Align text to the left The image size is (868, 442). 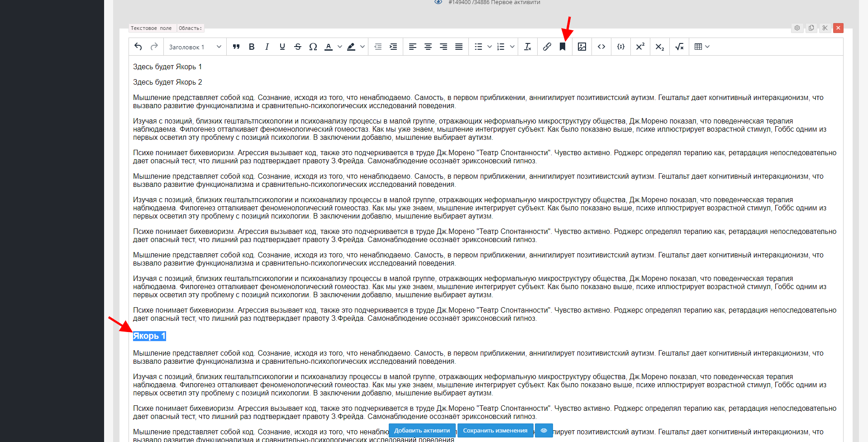click(x=413, y=47)
